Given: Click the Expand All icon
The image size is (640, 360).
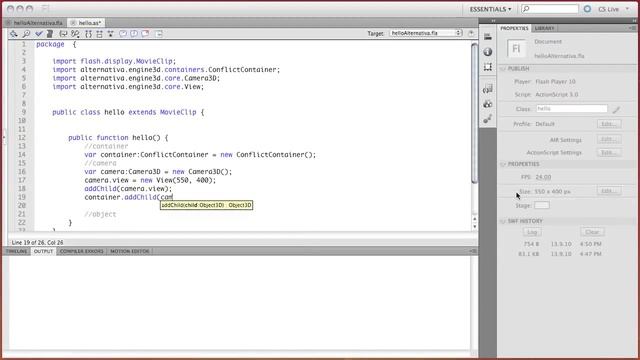Looking at the screenshot, I should click(x=111, y=34).
